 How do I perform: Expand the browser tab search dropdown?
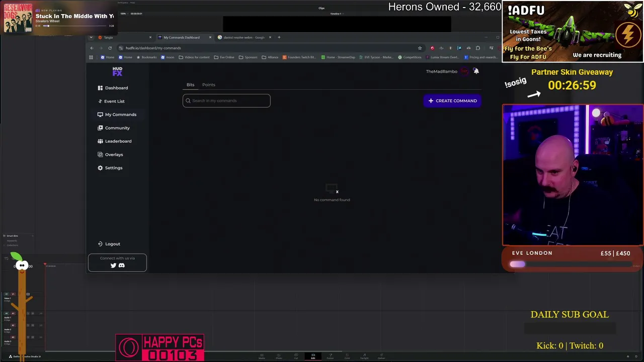tap(91, 37)
